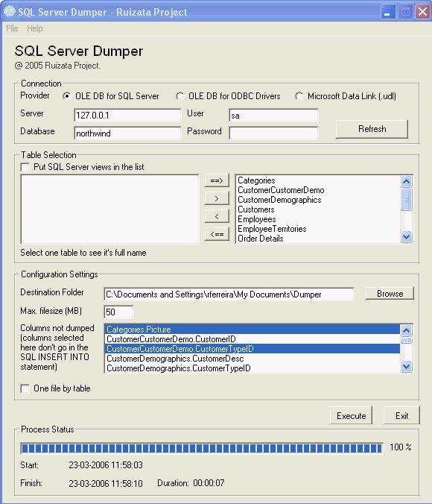Image resolution: width=432 pixels, height=504 pixels.
Task: Click the table list scroll up arrow
Action: (x=407, y=181)
